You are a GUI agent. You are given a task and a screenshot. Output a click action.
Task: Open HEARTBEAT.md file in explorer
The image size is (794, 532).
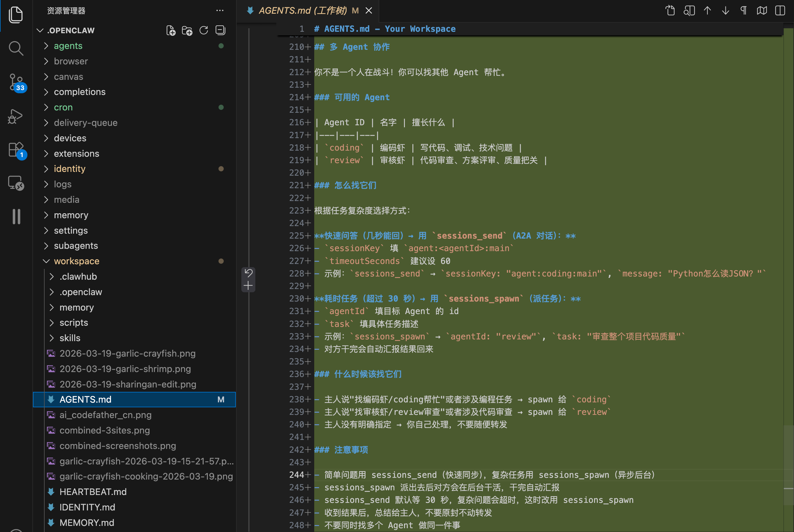click(x=93, y=492)
